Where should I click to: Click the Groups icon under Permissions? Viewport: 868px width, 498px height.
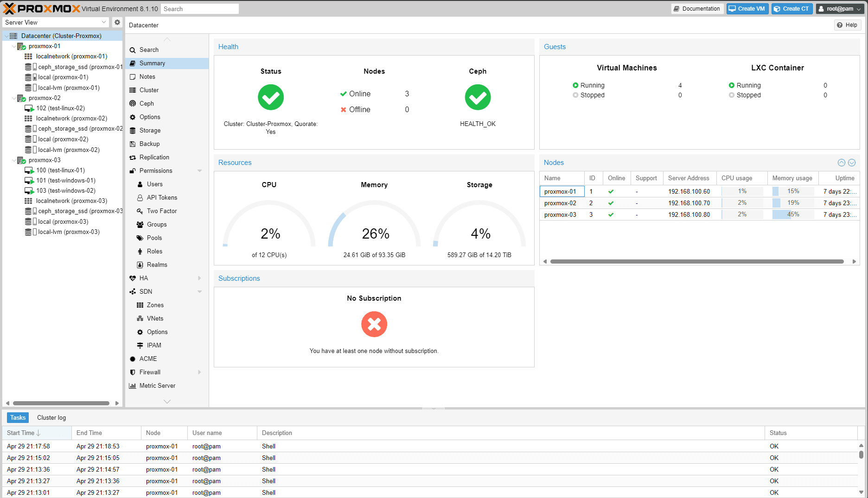pyautogui.click(x=140, y=225)
